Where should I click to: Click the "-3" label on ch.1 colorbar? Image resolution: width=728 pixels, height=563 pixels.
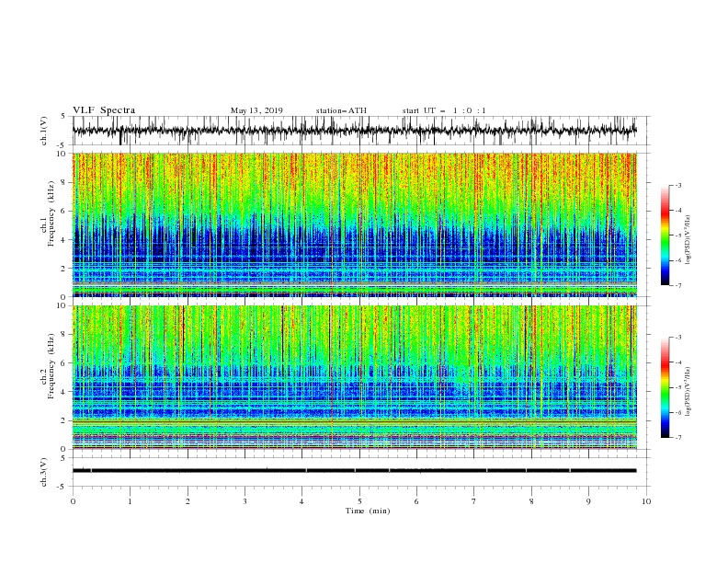(x=677, y=185)
